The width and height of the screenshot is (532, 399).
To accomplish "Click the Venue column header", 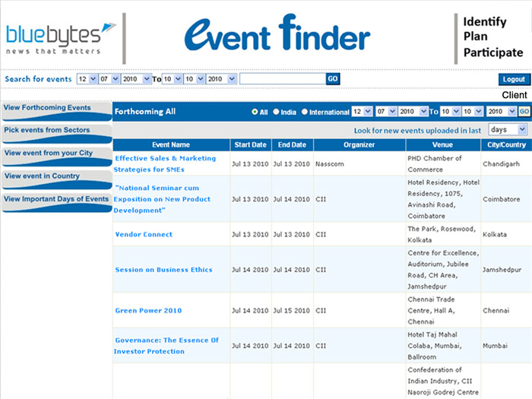I will [443, 145].
